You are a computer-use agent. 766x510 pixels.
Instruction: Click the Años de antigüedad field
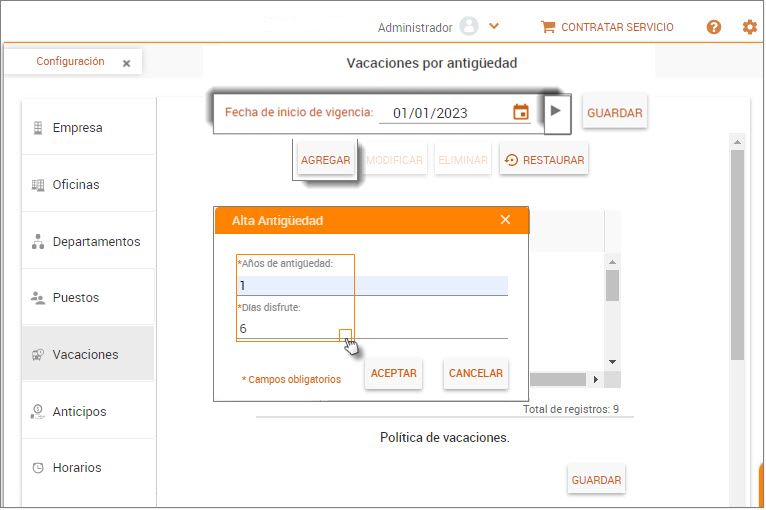pos(372,286)
